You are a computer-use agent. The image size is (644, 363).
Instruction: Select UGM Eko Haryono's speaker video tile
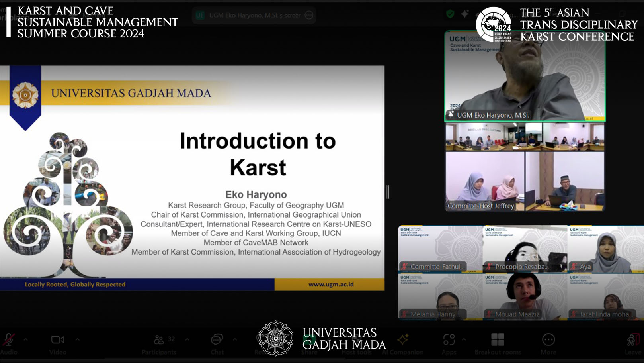click(x=525, y=76)
